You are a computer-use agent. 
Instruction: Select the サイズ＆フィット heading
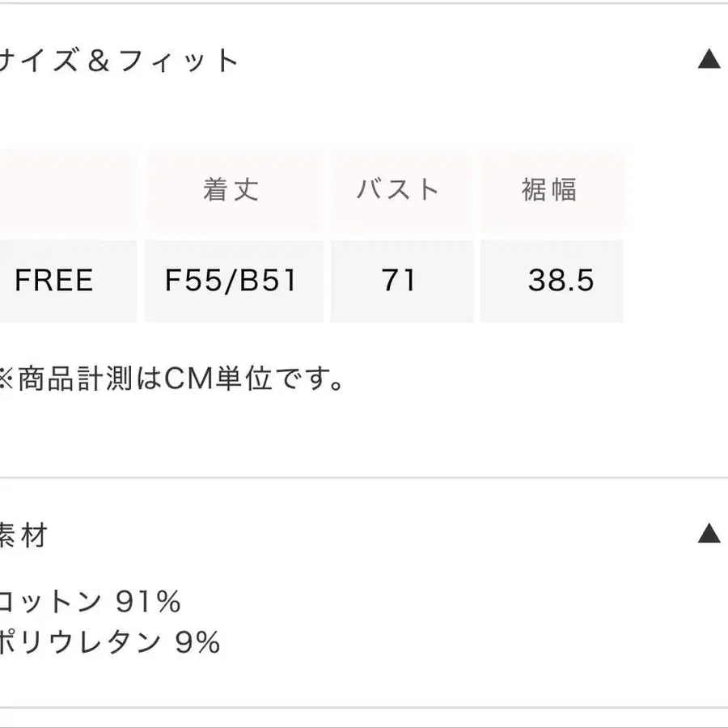click(x=118, y=61)
